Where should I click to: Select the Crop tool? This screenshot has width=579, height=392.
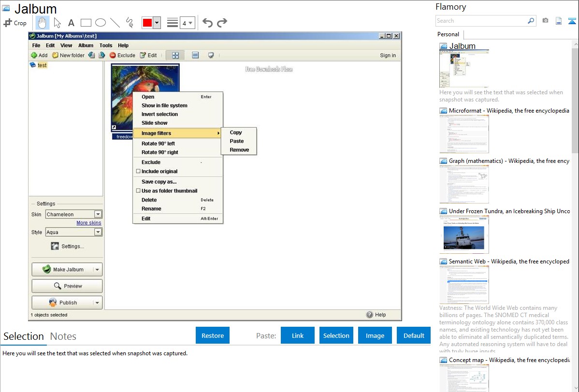(15, 23)
